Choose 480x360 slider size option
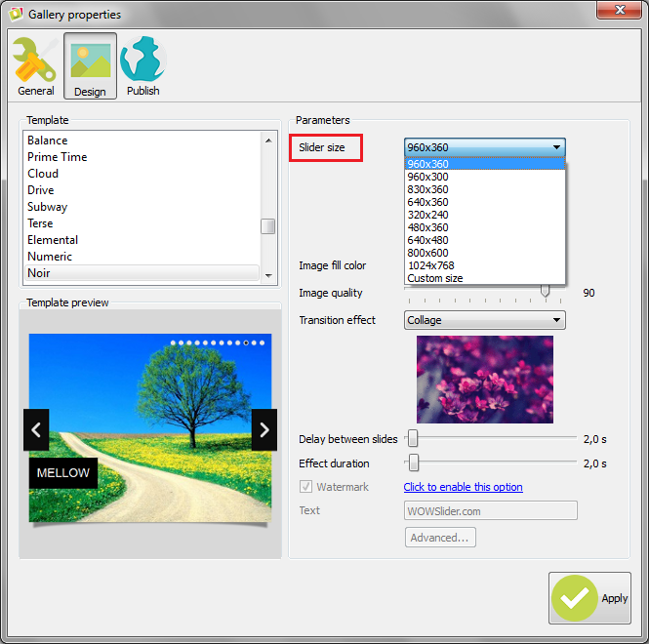The width and height of the screenshot is (649, 644). [484, 227]
